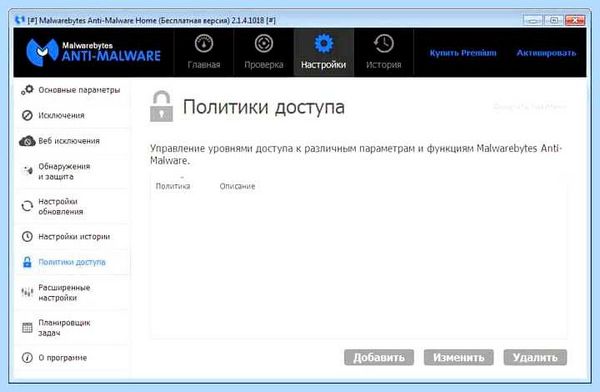Screen dimensions: 600x392
Task: Click the large padlock icon by the page title
Action: tap(161, 106)
